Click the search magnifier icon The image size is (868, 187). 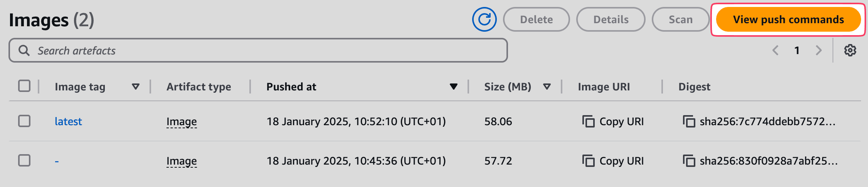[x=24, y=50]
